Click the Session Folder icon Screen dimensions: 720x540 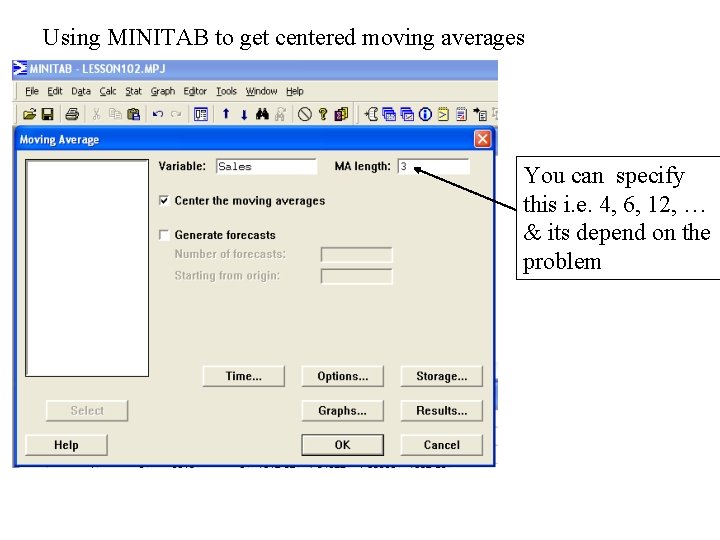point(371,114)
